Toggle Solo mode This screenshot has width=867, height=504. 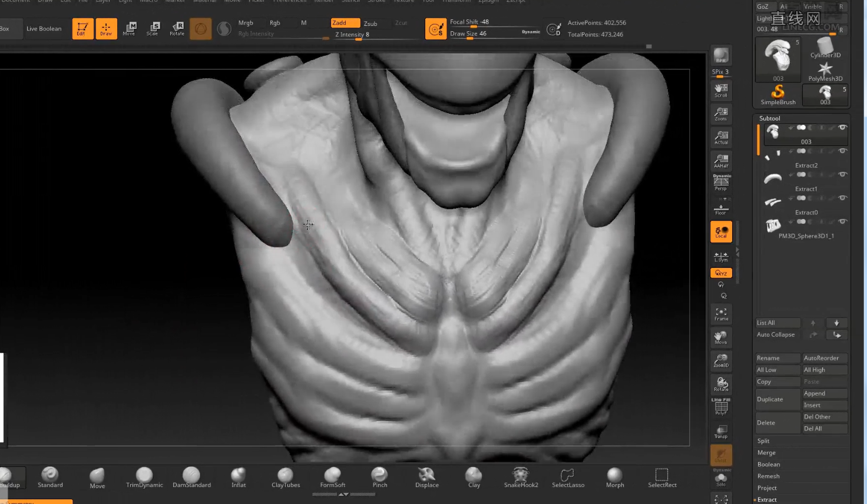click(x=721, y=479)
